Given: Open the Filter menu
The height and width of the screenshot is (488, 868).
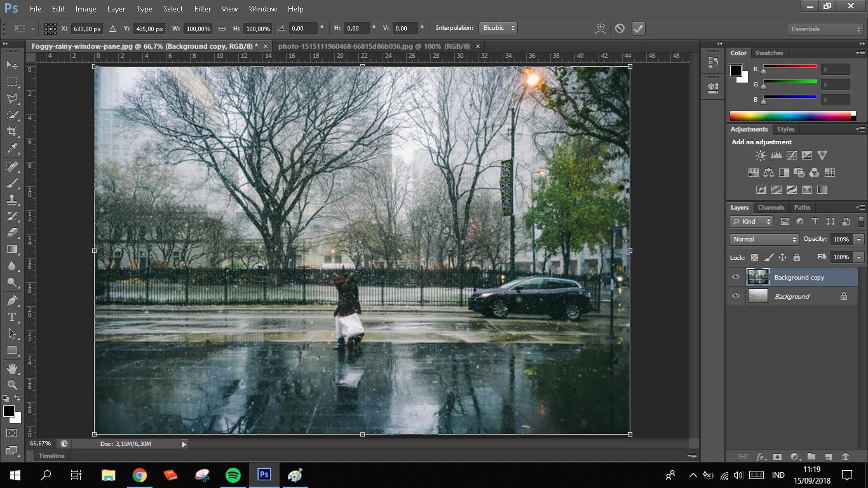Looking at the screenshot, I should point(203,9).
